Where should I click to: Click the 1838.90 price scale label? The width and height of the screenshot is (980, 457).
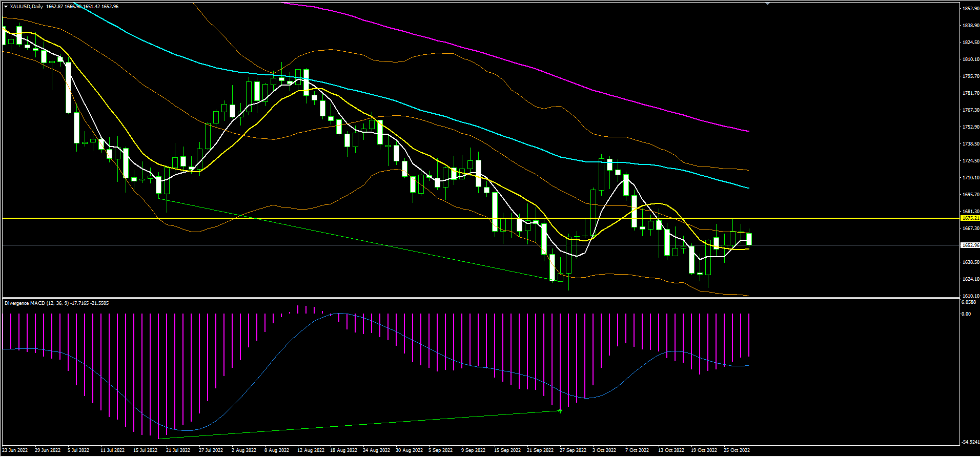[x=970, y=26]
